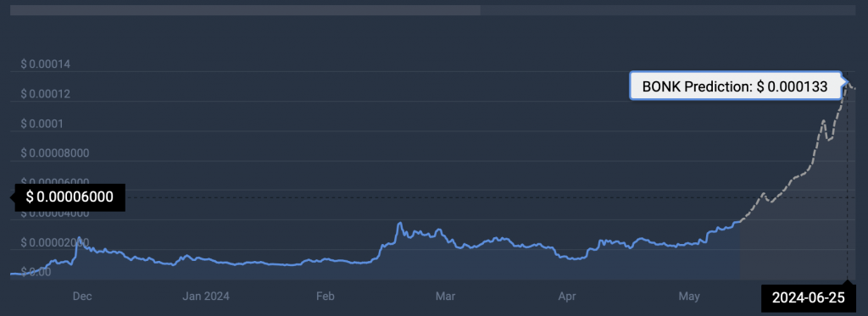Click the BONK Prediction tooltip box

pos(736,86)
